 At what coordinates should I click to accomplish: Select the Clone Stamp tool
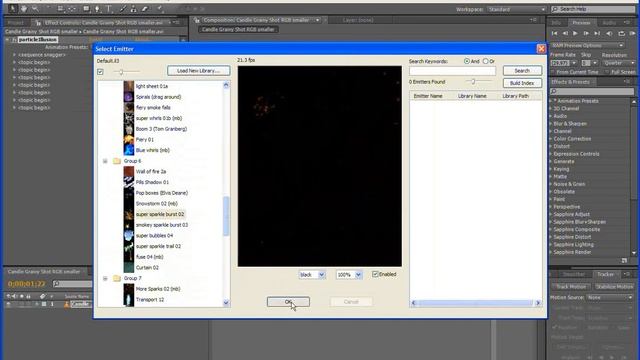coord(133,9)
